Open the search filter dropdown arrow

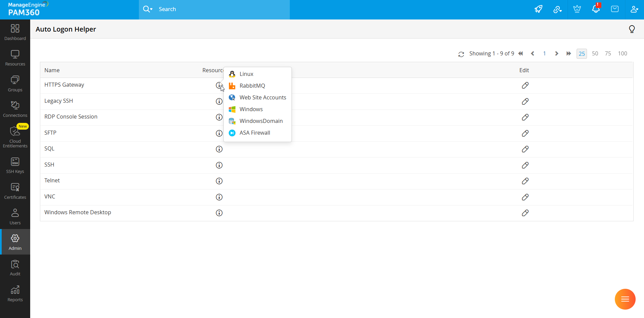pos(151,9)
